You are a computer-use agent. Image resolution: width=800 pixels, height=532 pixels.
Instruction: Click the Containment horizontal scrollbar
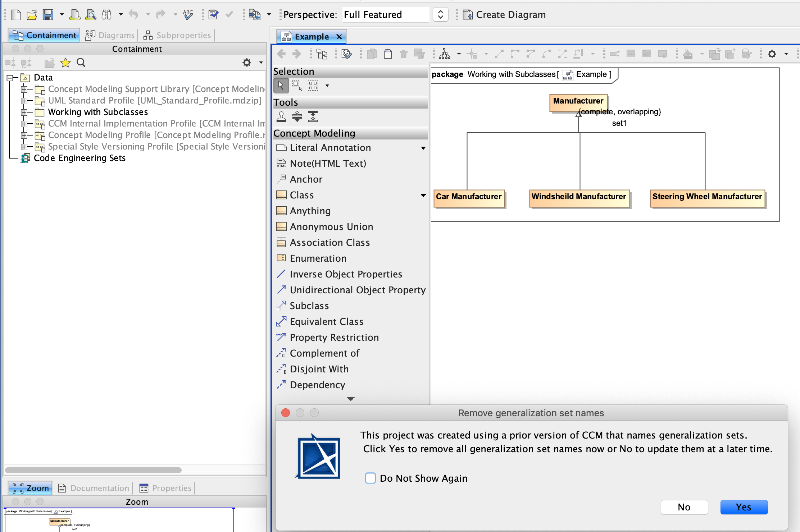pyautogui.click(x=94, y=470)
